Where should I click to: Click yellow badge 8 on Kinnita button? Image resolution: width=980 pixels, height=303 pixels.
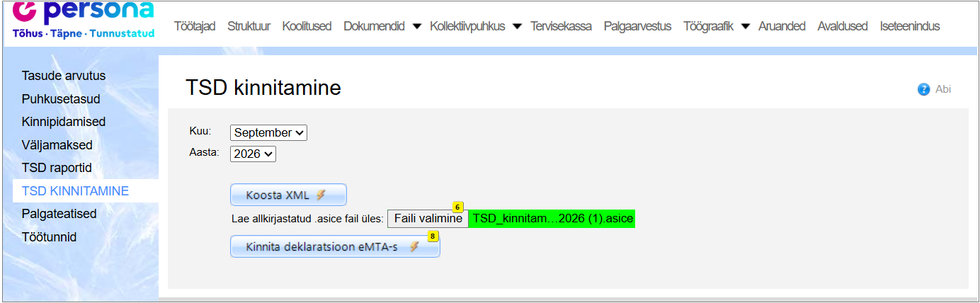(433, 236)
